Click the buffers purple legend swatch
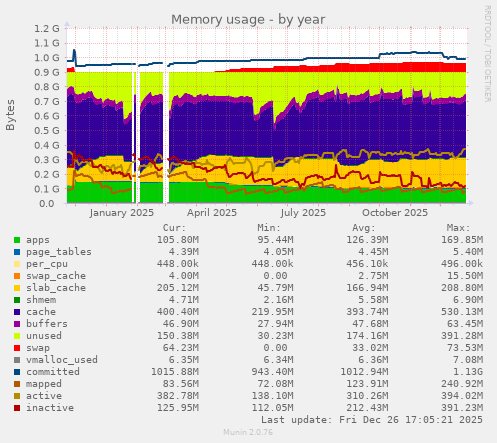The width and height of the screenshot is (497, 443). click(x=17, y=324)
